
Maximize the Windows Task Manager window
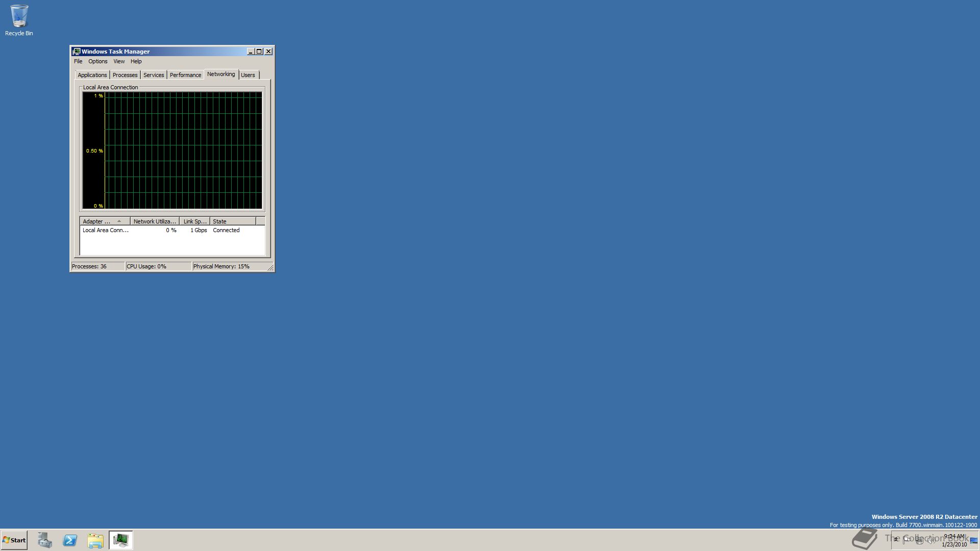point(259,52)
